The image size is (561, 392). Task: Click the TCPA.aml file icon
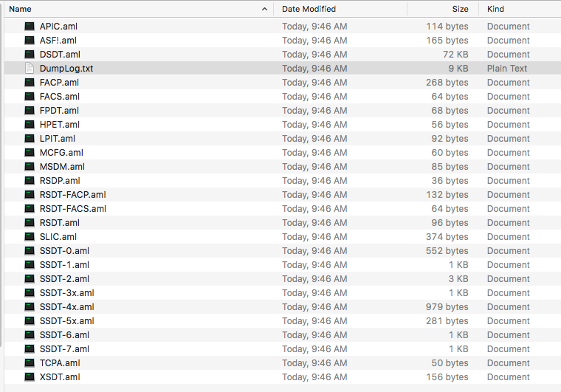30,363
